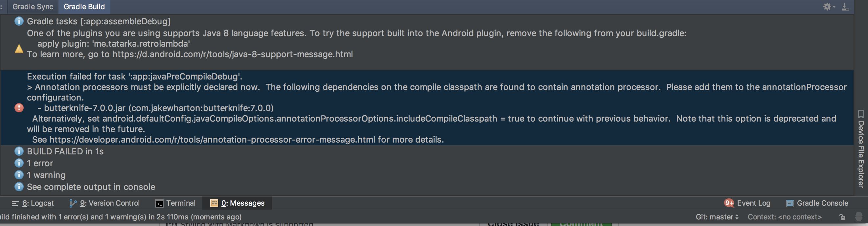Open Gradle Build settings gear menu

828,6
